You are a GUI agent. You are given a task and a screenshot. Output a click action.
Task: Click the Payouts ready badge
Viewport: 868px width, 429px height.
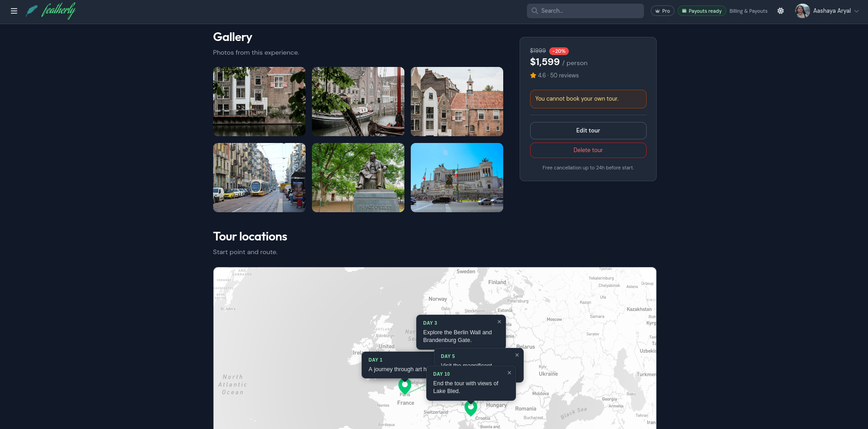[702, 11]
